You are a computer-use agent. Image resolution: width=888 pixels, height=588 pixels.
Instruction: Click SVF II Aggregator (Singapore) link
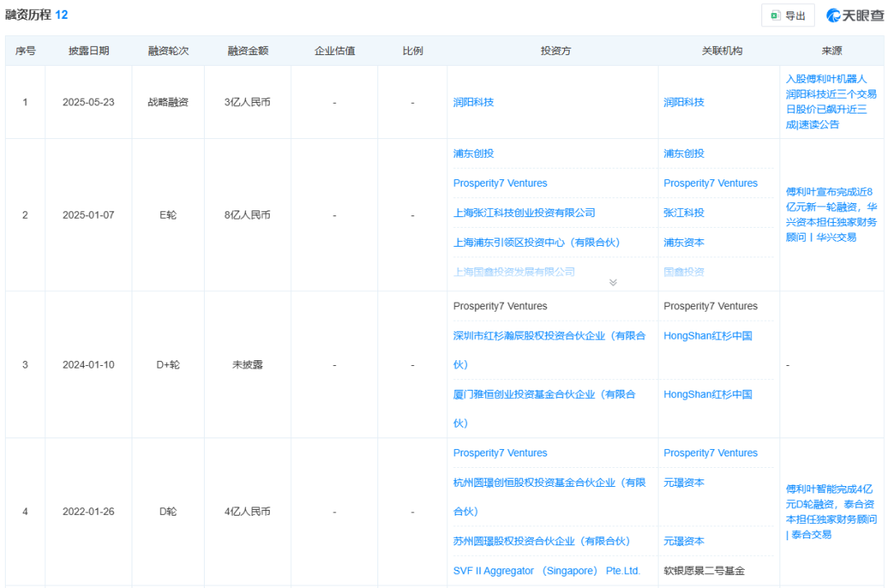point(546,571)
